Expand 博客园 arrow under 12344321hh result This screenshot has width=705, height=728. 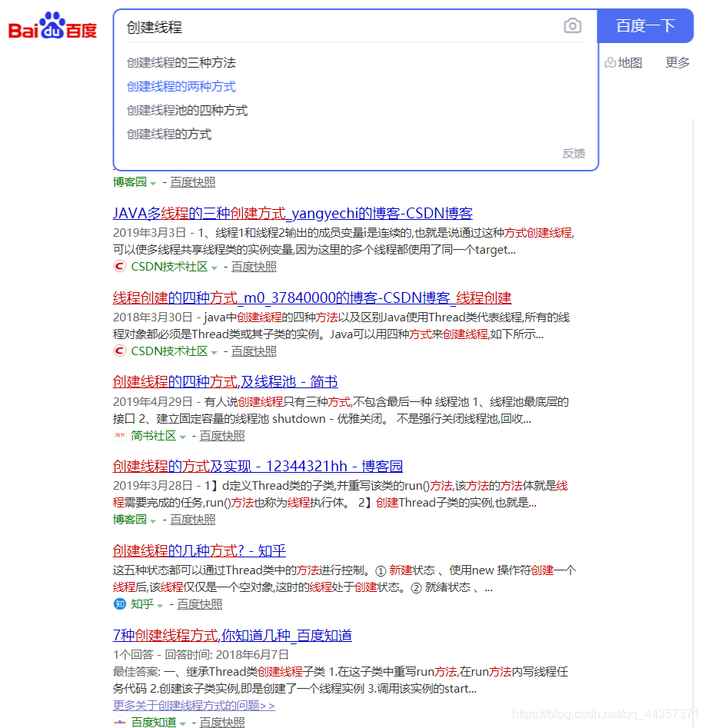pos(153,521)
